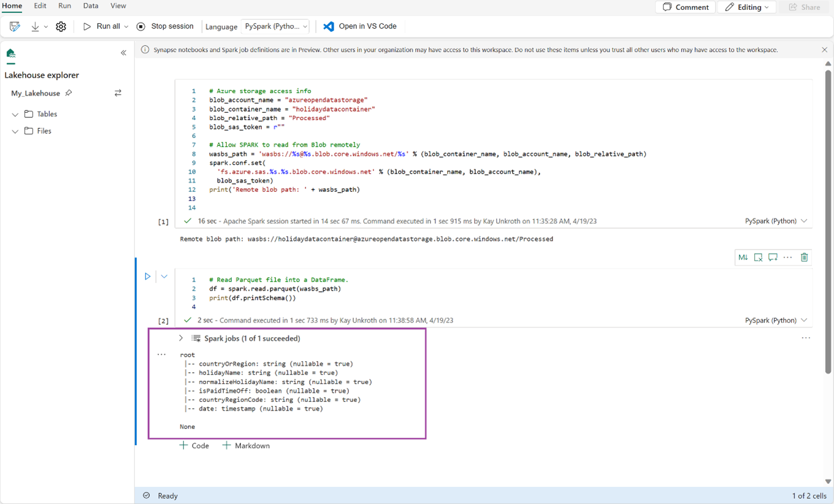Open the Edit tab
834x504 pixels.
click(40, 6)
